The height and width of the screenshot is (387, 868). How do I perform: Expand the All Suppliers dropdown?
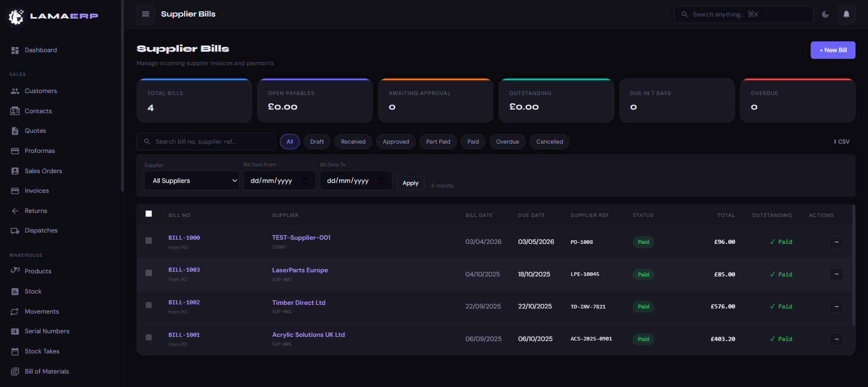click(x=191, y=181)
